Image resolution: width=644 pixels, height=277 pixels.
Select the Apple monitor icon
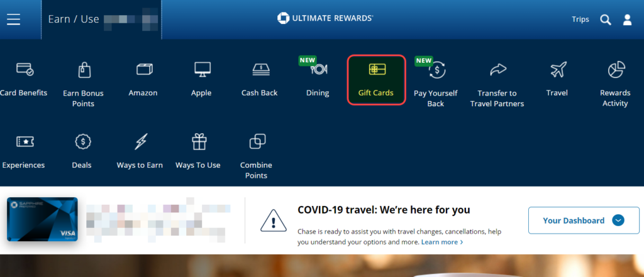203,69
